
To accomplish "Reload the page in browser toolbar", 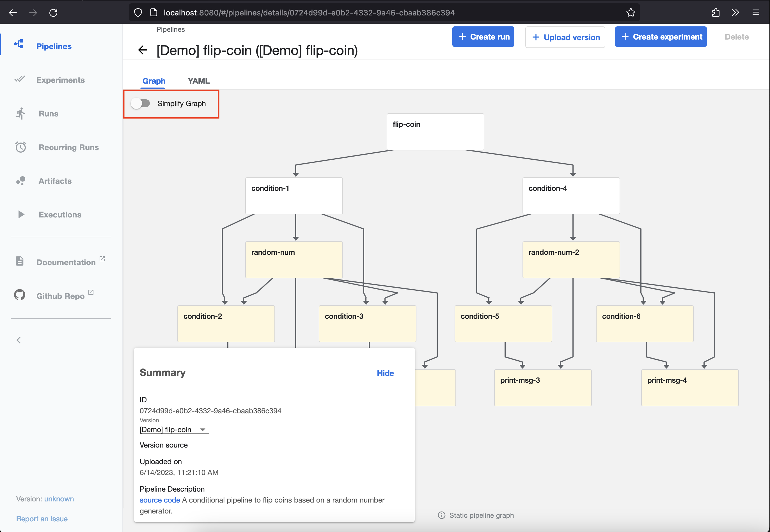I will (53, 13).
